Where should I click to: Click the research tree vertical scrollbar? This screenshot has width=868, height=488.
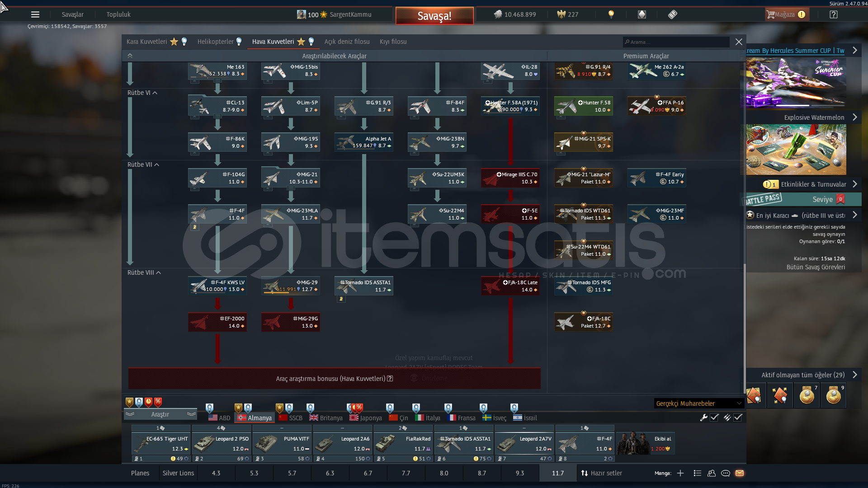(744, 328)
